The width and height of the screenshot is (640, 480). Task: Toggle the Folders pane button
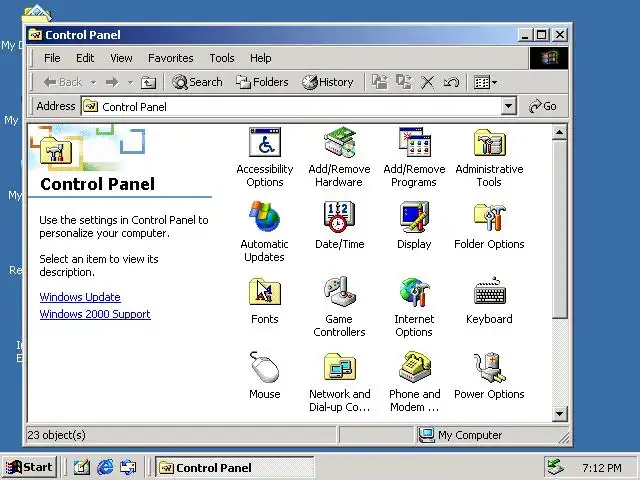pyautogui.click(x=262, y=82)
